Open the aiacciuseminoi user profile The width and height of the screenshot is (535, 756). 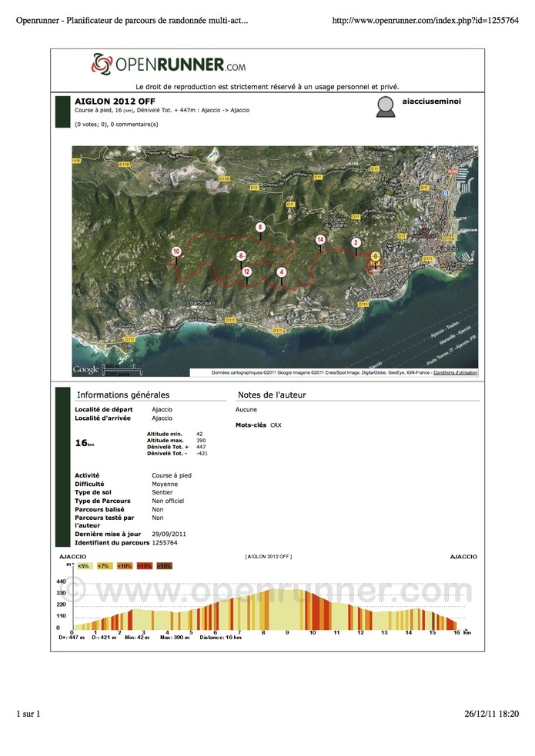431,102
